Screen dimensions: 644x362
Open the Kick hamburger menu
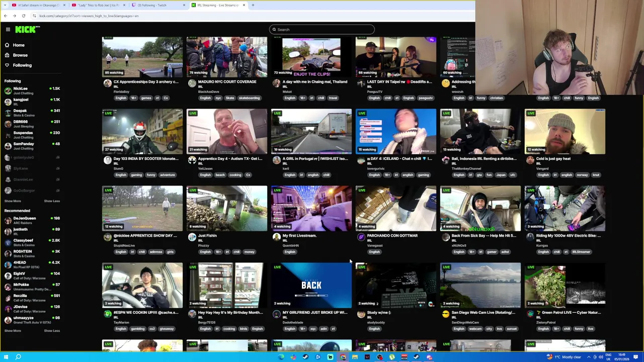click(8, 30)
